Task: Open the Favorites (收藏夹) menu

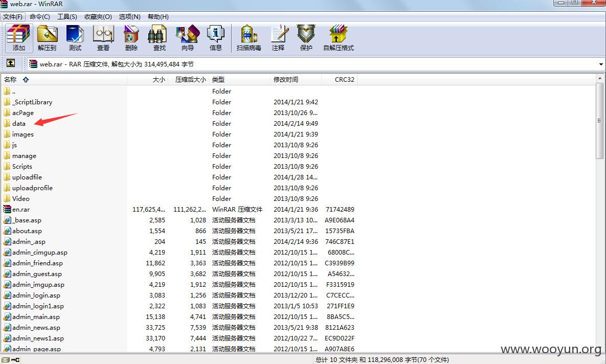Action: (x=98, y=17)
